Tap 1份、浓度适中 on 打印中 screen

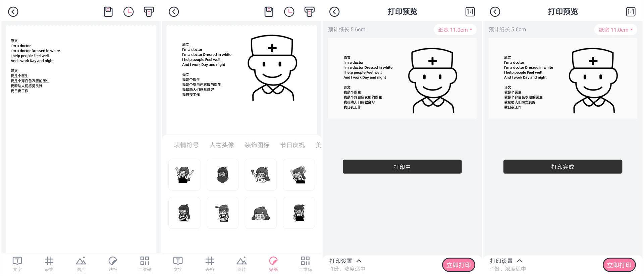coord(347,269)
